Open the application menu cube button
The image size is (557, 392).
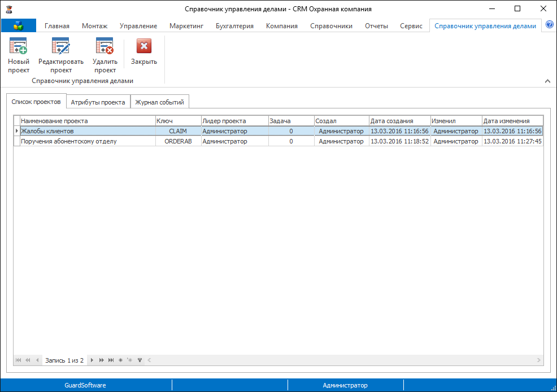coord(18,25)
